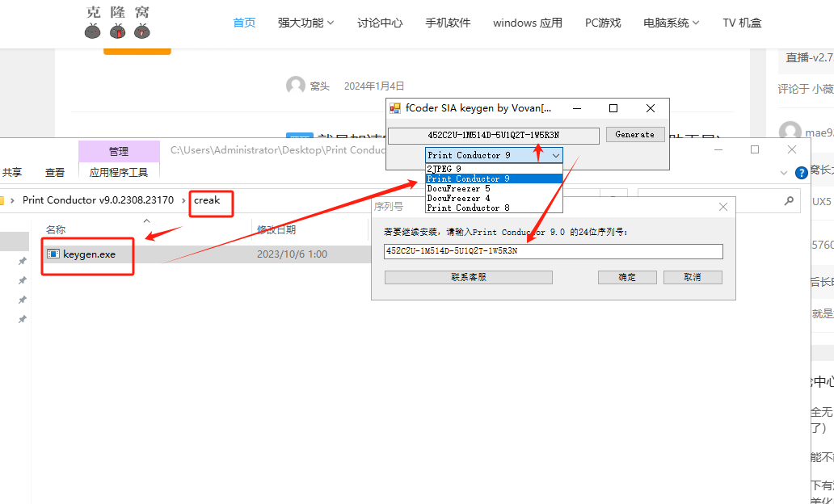This screenshot has height=504, width=834.
Task: Collapse the Explorer ribbon chevron
Action: tap(783, 173)
